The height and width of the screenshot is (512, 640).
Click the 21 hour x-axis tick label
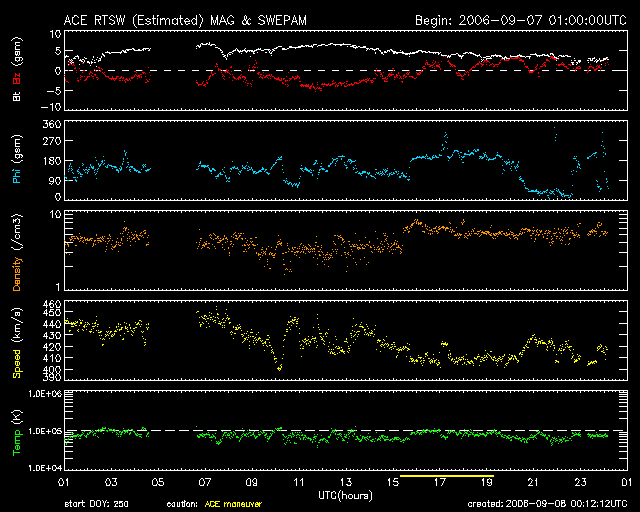pyautogui.click(x=532, y=483)
